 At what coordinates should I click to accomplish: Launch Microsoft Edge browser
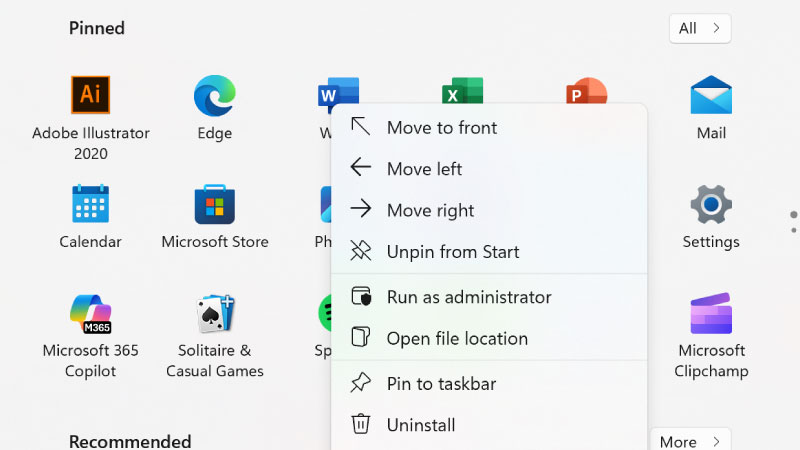[x=214, y=96]
